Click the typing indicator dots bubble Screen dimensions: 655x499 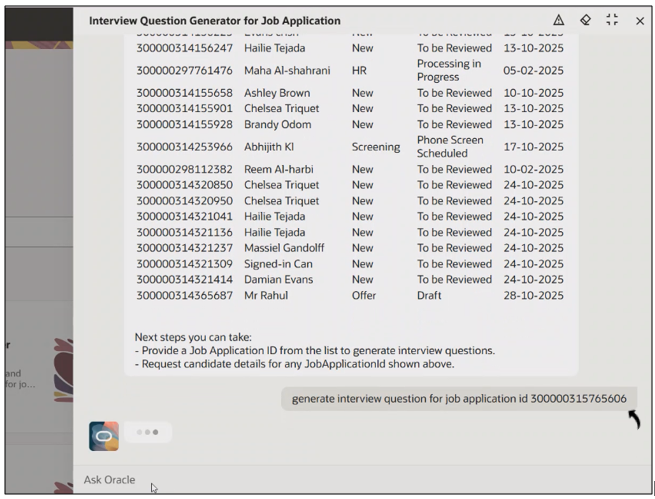pos(147,432)
